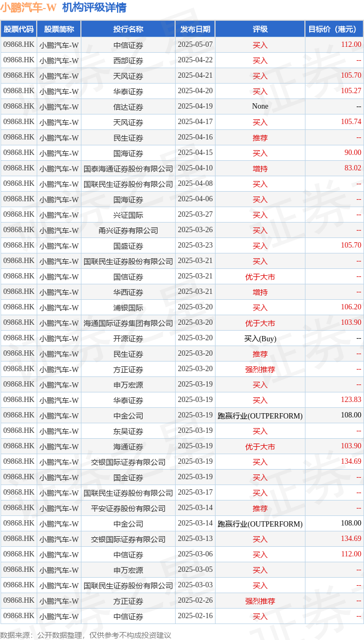Click the 目标价（港元）column header

point(334,29)
